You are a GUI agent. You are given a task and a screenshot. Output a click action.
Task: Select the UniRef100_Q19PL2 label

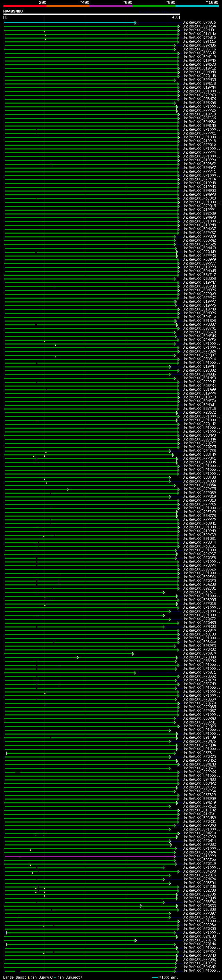tap(199, 68)
